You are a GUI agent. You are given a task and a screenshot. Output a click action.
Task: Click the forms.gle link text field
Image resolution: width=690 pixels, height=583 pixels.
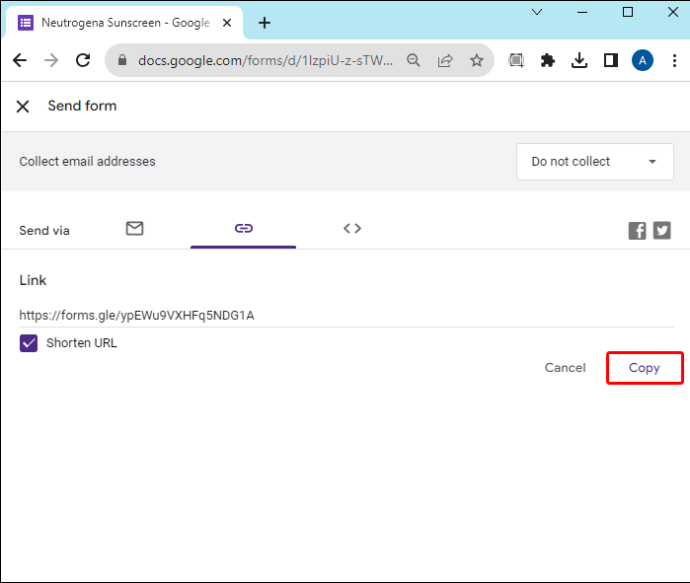tap(346, 315)
